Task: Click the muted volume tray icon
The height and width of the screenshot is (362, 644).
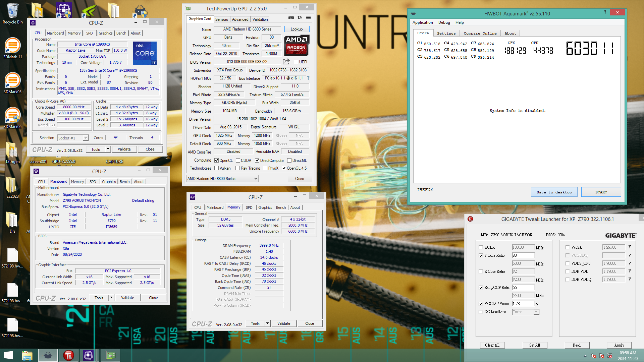Action: pyautogui.click(x=593, y=356)
